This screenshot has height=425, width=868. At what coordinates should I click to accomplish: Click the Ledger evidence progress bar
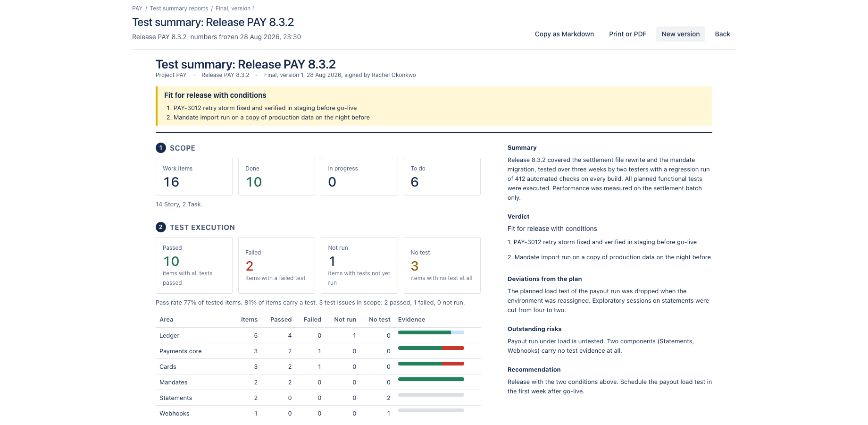pyautogui.click(x=431, y=332)
